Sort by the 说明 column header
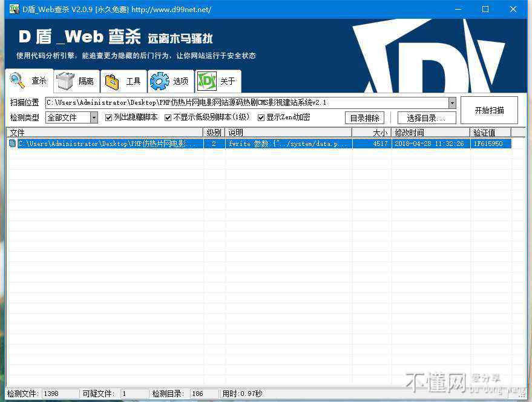The image size is (532, 402). click(x=288, y=133)
